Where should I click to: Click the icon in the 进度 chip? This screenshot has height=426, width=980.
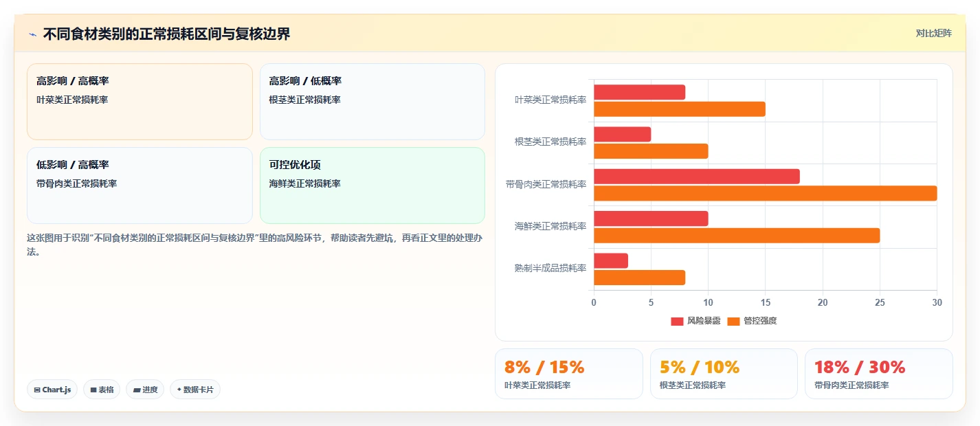(x=137, y=390)
